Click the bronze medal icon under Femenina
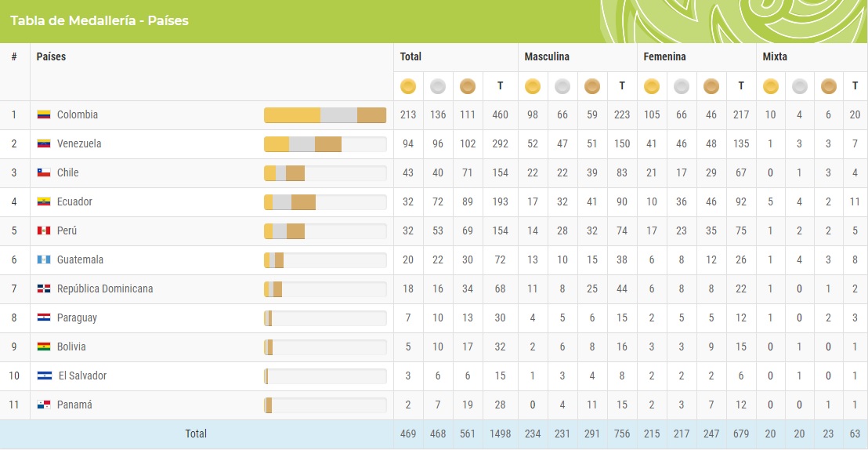Image resolution: width=868 pixels, height=450 pixels. (x=711, y=86)
